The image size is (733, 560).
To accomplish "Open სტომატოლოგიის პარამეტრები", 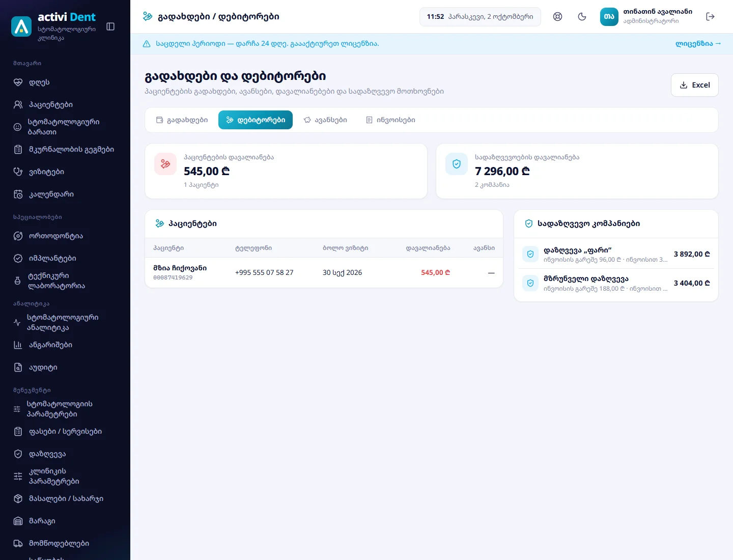I will coord(65,409).
